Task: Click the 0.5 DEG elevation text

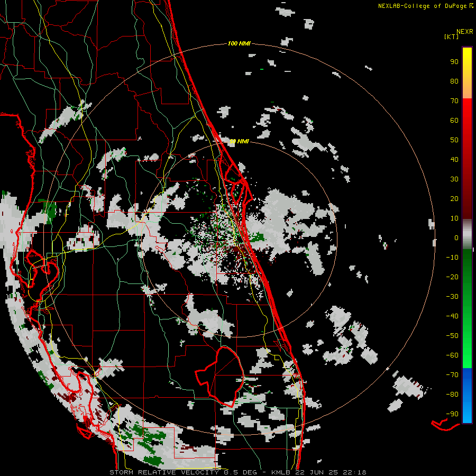Action: 240,472
